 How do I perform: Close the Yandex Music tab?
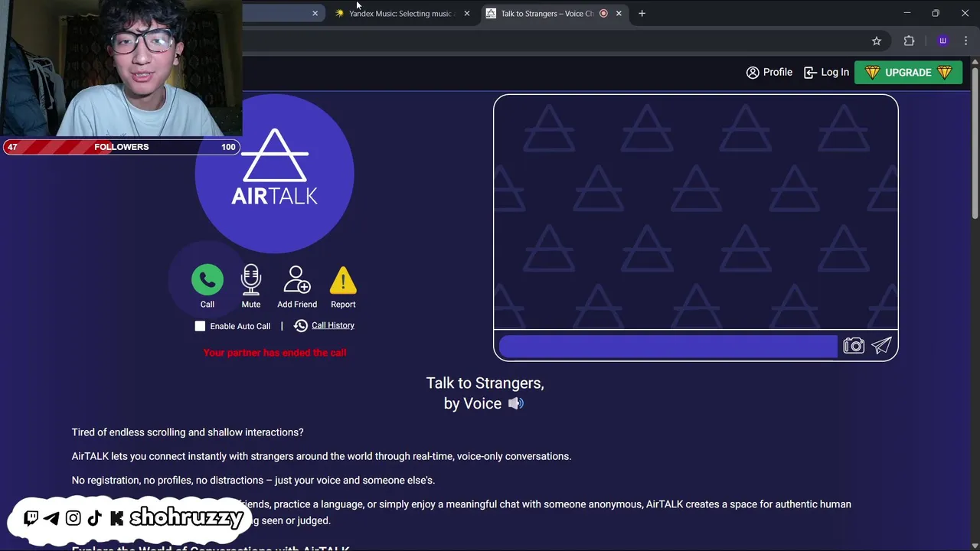click(x=467, y=13)
